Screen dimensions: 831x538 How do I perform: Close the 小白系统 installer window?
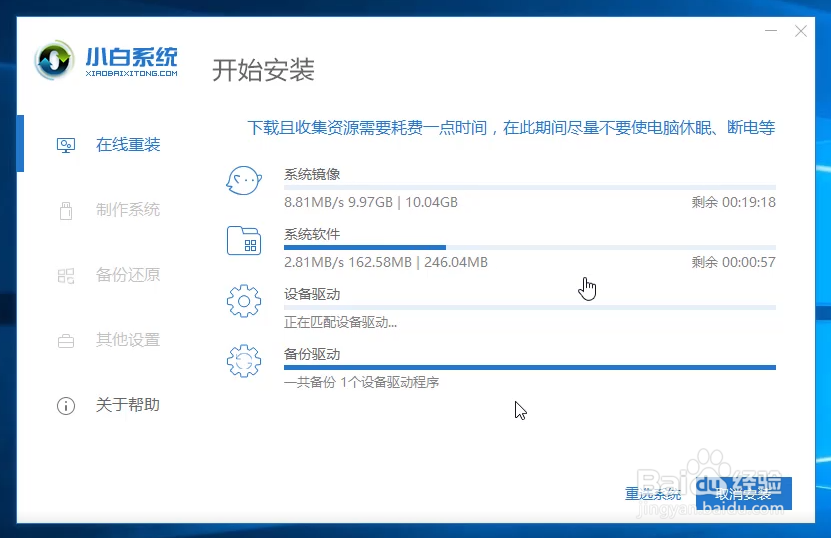[801, 31]
